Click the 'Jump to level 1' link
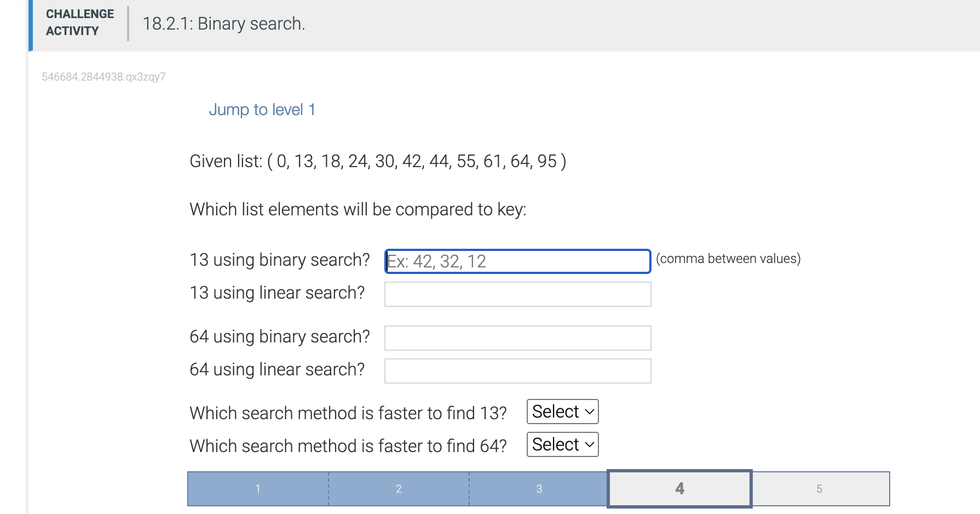This screenshot has height=514, width=980. pos(262,109)
